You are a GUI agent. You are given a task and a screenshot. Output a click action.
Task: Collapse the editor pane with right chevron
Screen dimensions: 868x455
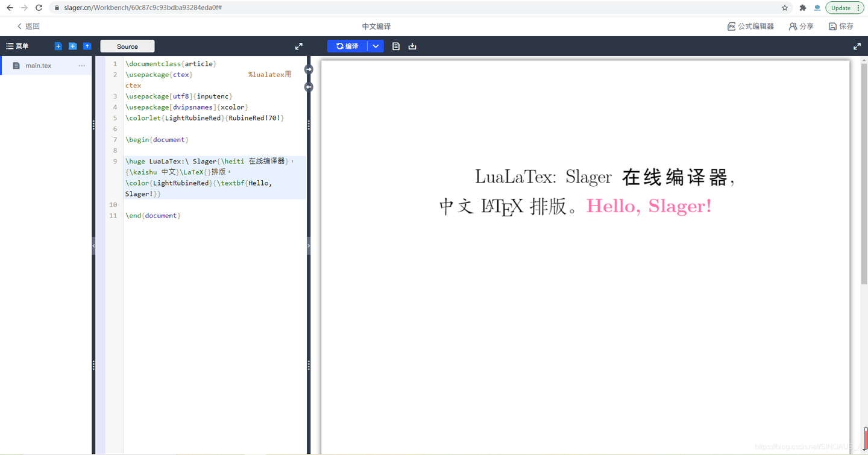coord(308,246)
